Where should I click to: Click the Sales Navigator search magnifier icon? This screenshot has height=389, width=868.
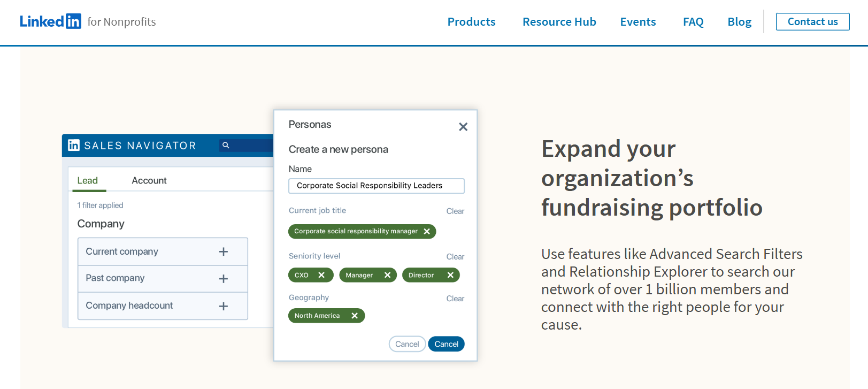click(x=226, y=145)
